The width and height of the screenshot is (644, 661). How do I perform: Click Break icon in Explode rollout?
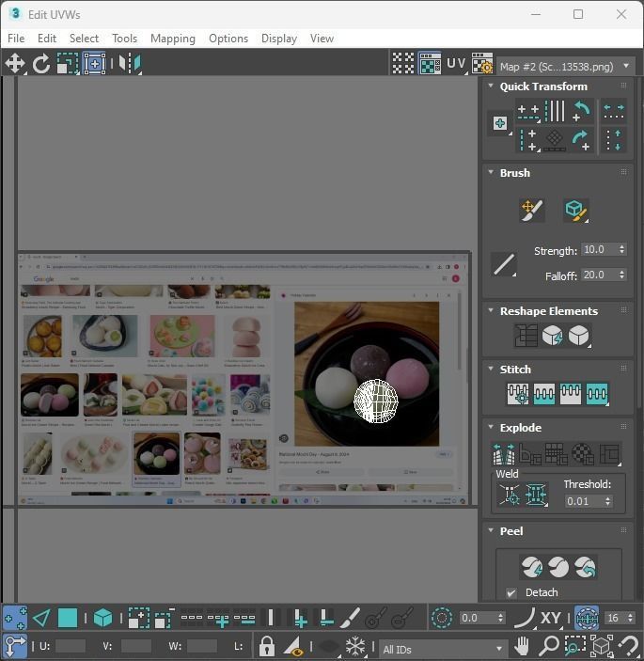(504, 453)
